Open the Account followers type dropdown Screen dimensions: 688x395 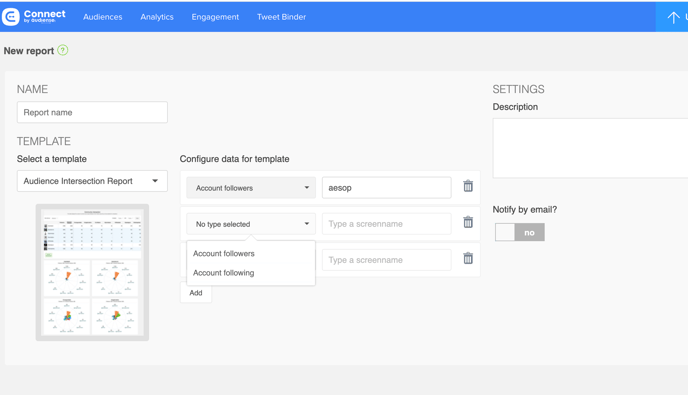tap(251, 188)
